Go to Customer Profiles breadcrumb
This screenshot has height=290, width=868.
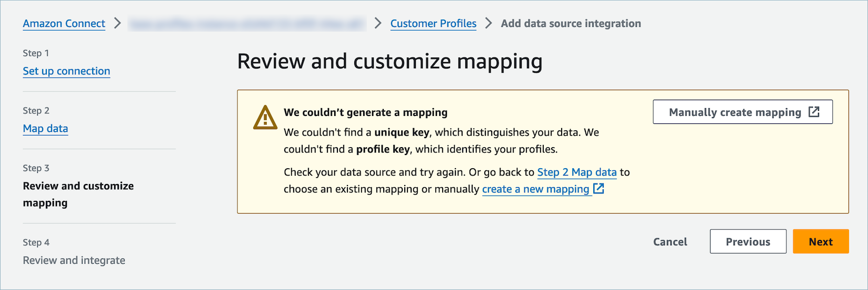pyautogui.click(x=433, y=23)
